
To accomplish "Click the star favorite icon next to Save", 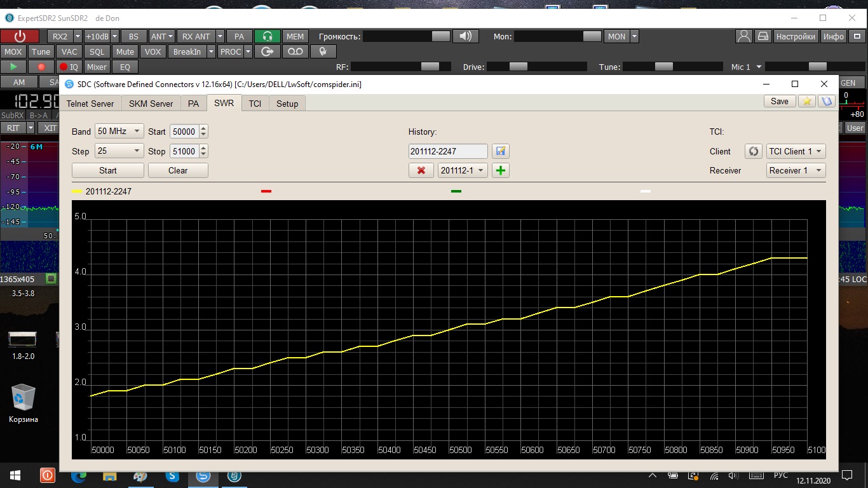I will click(806, 101).
